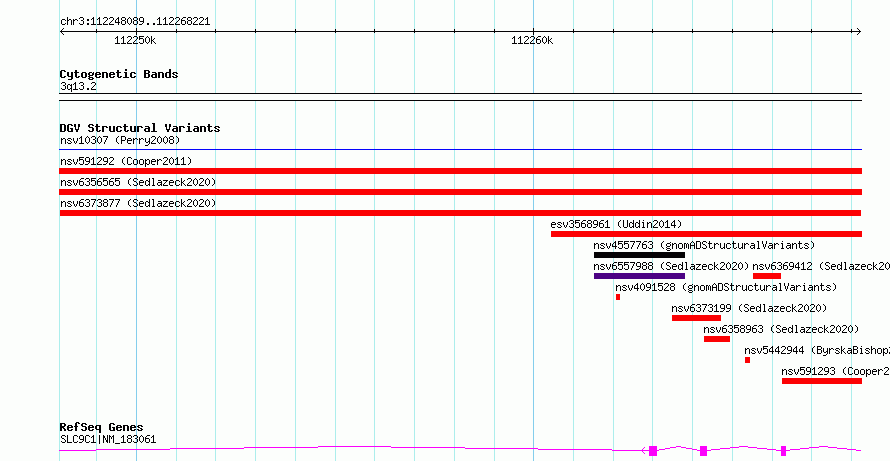The width and height of the screenshot is (890, 461).
Task: Open the nsv591292 (Cooper2011) label
Action: pos(126,161)
